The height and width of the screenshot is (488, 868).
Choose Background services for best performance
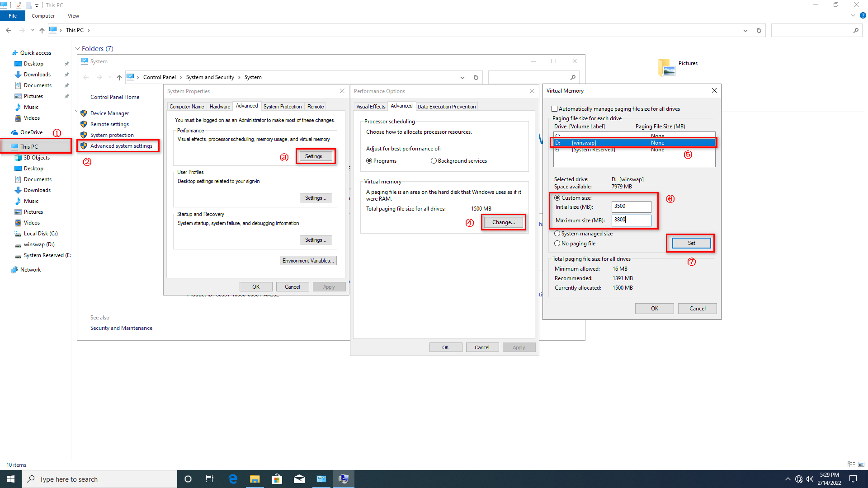434,161
